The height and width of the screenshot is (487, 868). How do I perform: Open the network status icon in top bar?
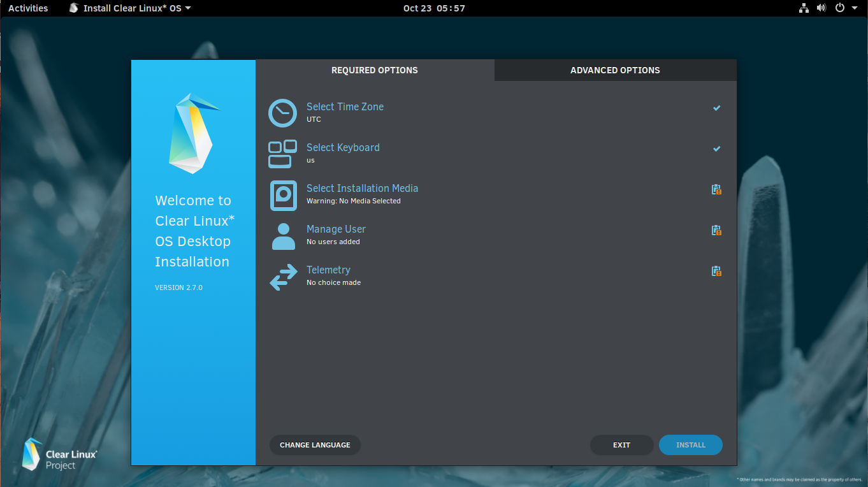(803, 8)
